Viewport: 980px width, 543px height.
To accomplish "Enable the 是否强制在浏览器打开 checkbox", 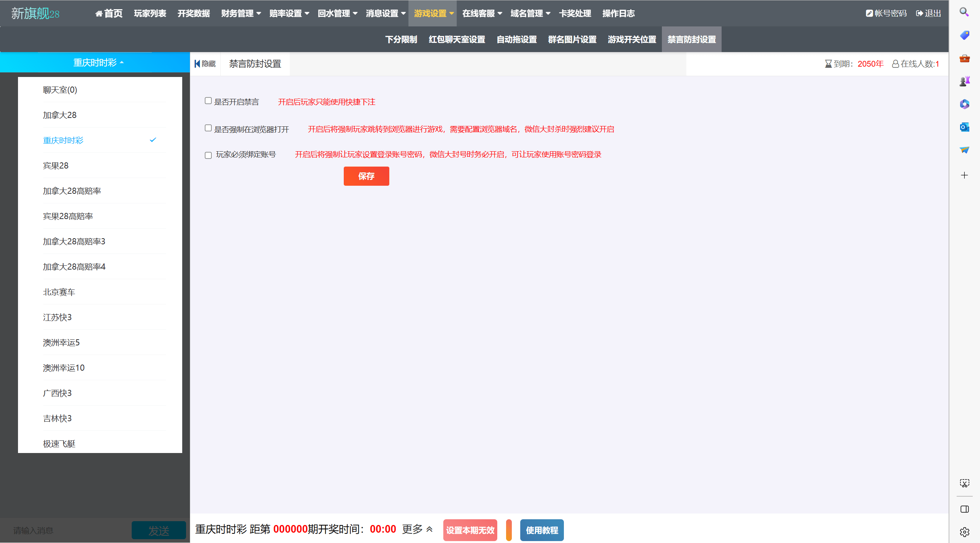I will pos(208,128).
